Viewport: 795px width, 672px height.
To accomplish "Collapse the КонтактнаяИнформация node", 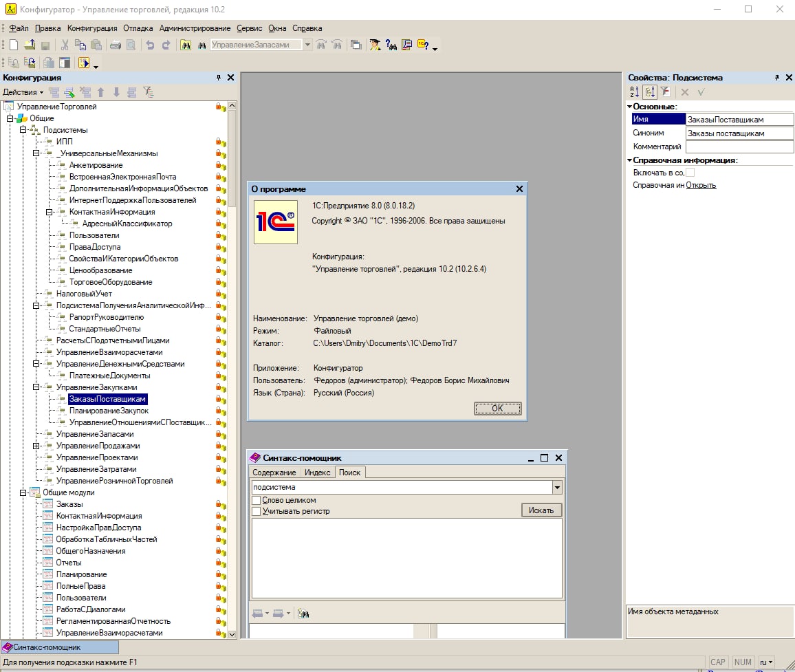I will tap(50, 212).
